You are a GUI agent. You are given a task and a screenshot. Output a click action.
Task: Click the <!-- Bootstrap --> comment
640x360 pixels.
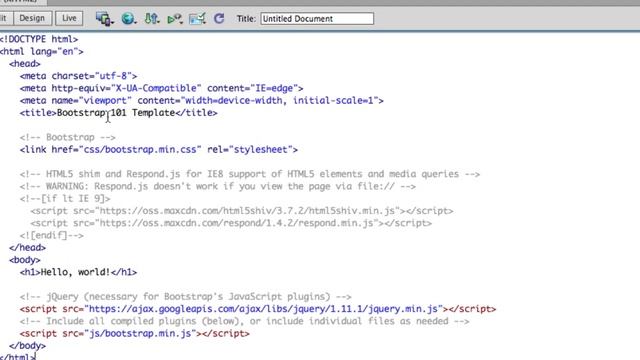(68, 137)
